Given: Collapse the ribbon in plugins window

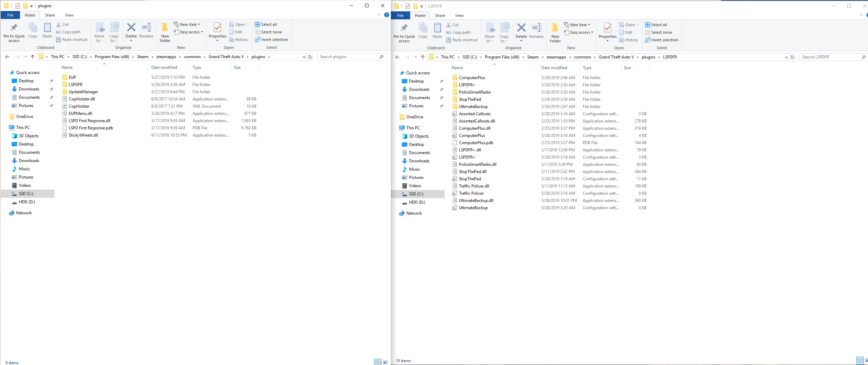Looking at the screenshot, I should (x=379, y=15).
